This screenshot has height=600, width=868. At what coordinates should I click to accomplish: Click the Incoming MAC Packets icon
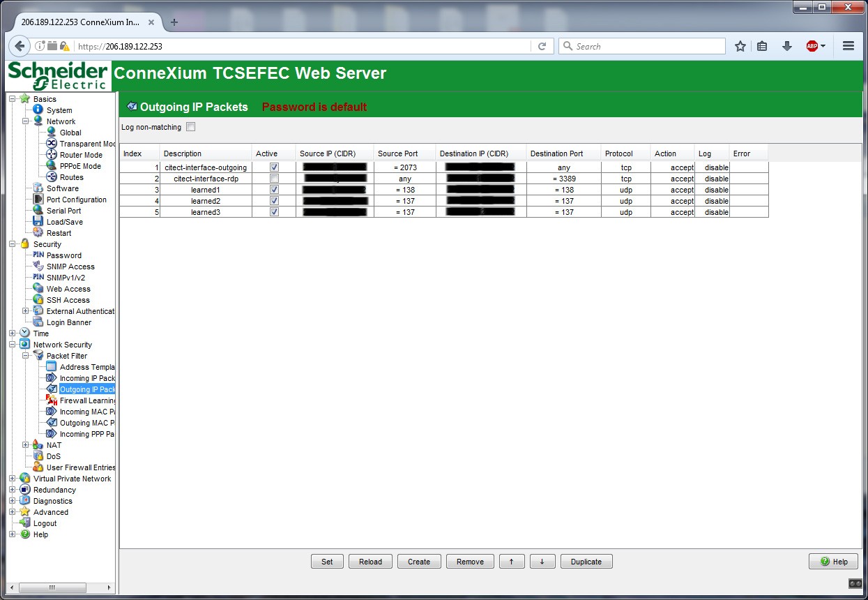click(x=52, y=412)
